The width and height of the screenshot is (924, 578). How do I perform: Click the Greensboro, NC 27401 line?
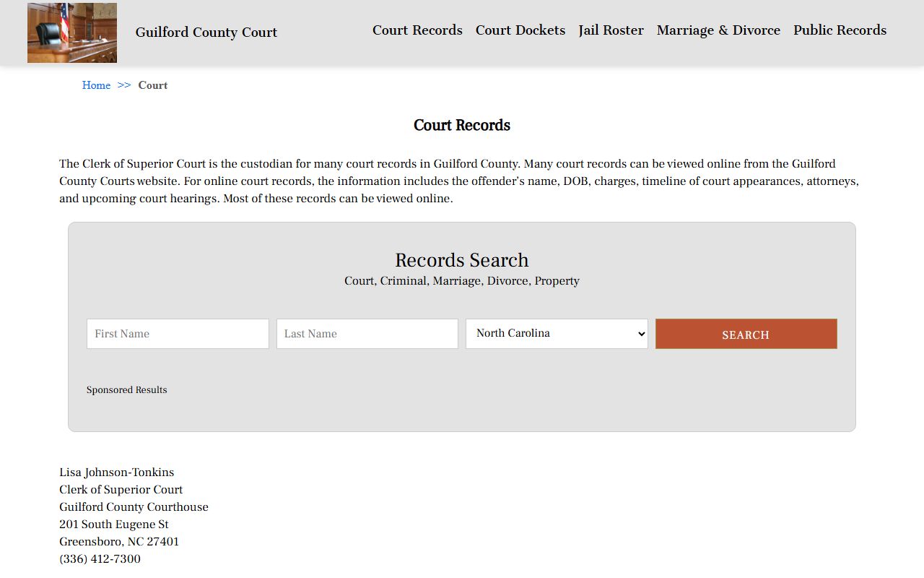(119, 542)
